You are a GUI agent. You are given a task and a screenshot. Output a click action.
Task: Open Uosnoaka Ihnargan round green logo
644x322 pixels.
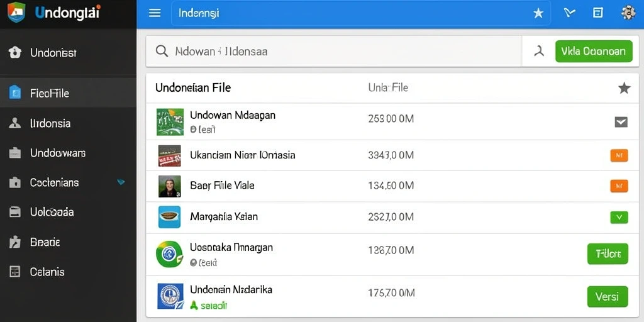pyautogui.click(x=169, y=254)
